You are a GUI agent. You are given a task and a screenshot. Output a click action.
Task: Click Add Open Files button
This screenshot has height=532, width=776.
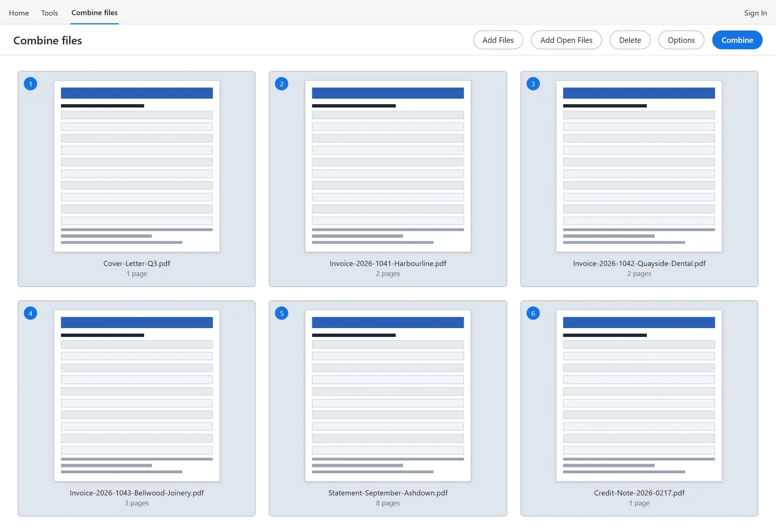coord(566,40)
